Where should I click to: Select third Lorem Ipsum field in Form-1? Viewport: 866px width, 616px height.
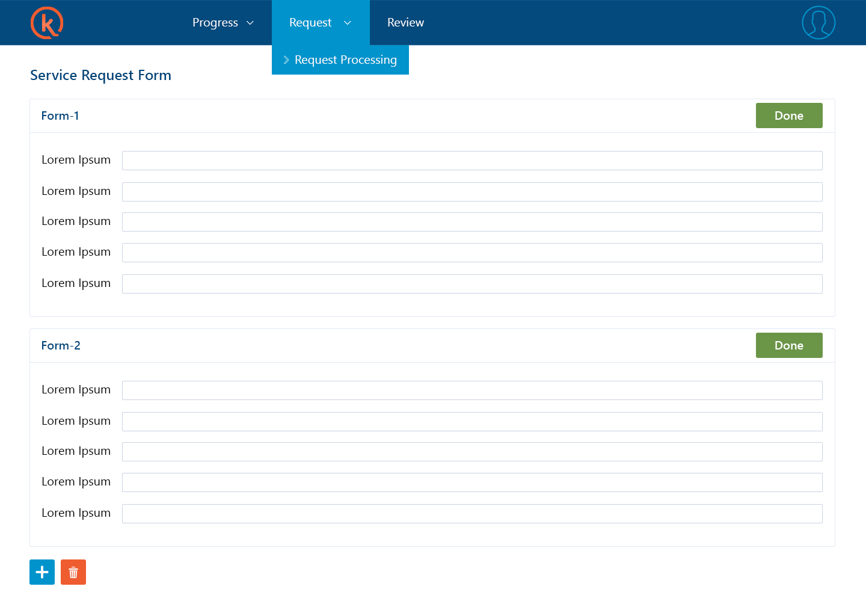[x=472, y=222]
